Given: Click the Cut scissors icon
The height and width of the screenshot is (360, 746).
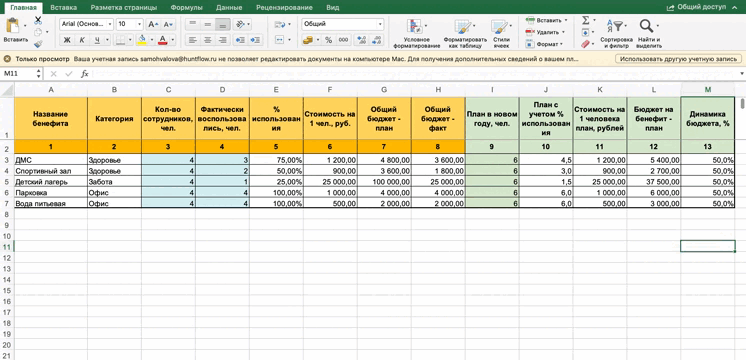Looking at the screenshot, I should pyautogui.click(x=38, y=20).
